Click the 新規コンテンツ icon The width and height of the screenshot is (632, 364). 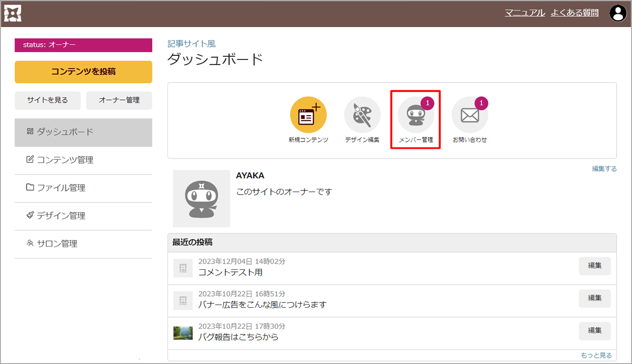click(x=308, y=115)
